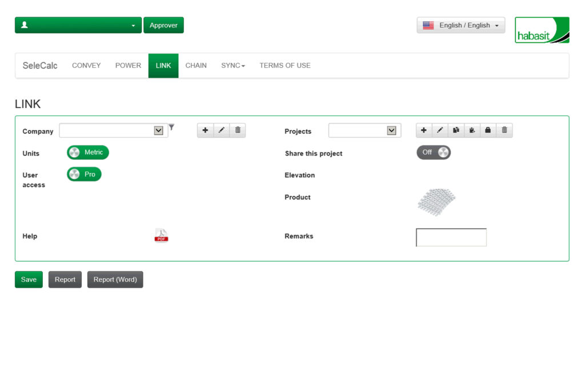The height and width of the screenshot is (392, 585).
Task: Enable the Share this project switch
Action: [434, 153]
